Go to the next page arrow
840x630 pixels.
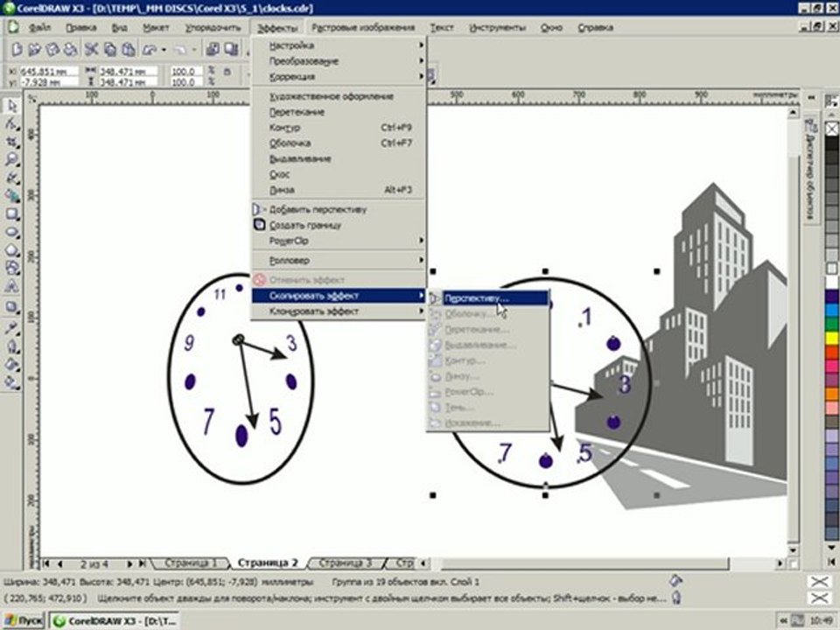[x=129, y=563]
